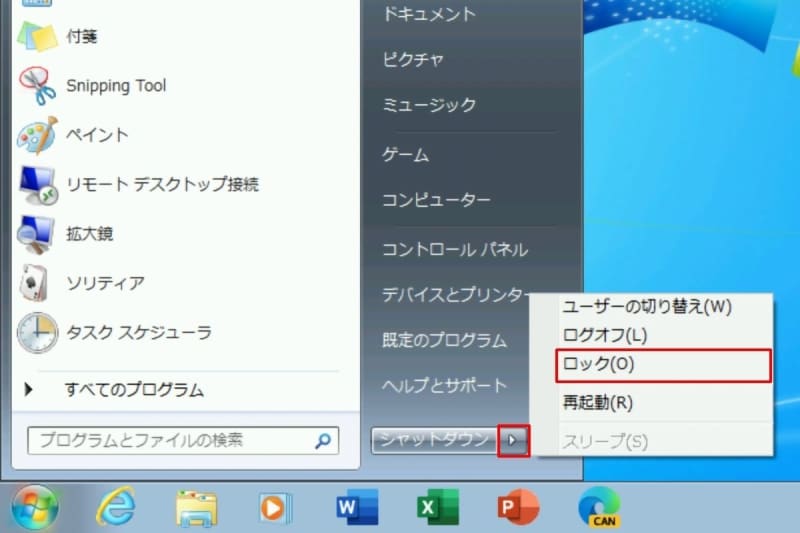The image size is (800, 533).
Task: Open PowerPoint from the taskbar
Action: (x=518, y=507)
